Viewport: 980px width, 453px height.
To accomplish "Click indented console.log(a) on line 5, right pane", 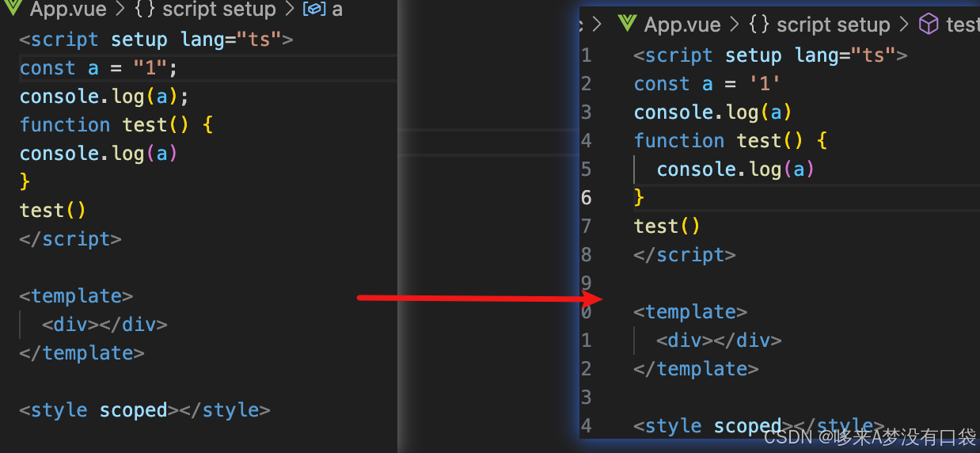I will pos(736,169).
